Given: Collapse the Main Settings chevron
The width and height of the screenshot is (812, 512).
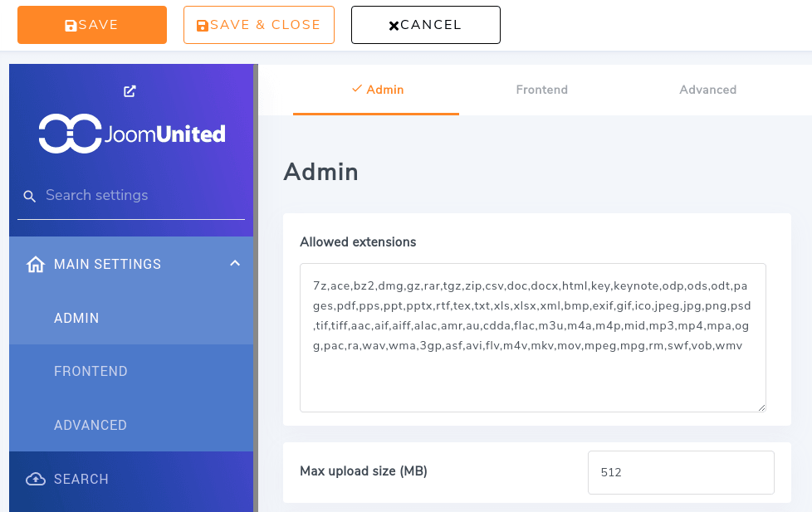Looking at the screenshot, I should pos(235,264).
